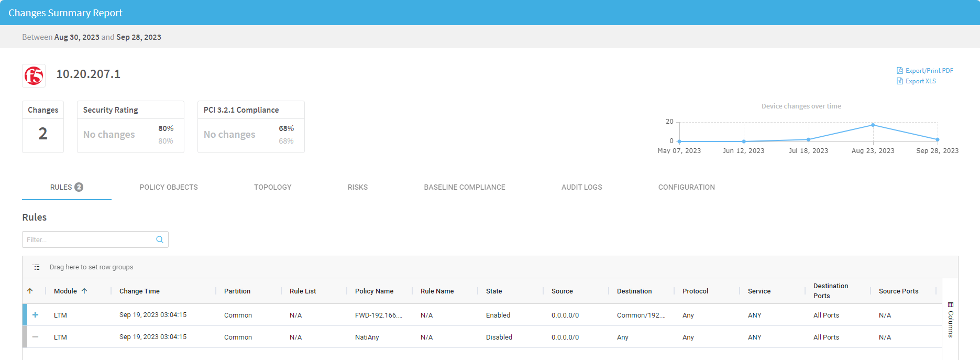Open the Audit Logs tab
The height and width of the screenshot is (360, 980).
[x=581, y=187]
